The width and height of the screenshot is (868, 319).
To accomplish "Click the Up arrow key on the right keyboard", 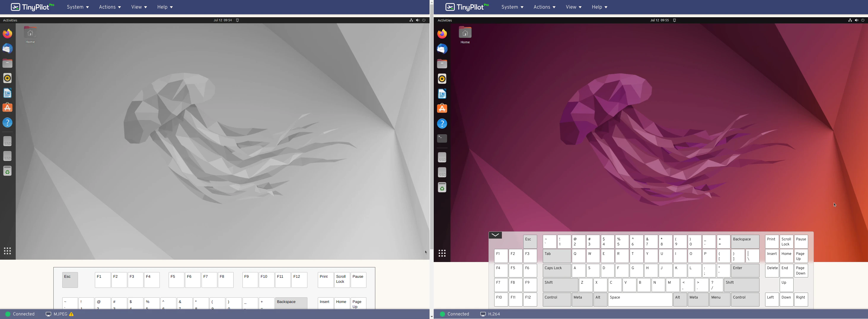I will 786,285.
